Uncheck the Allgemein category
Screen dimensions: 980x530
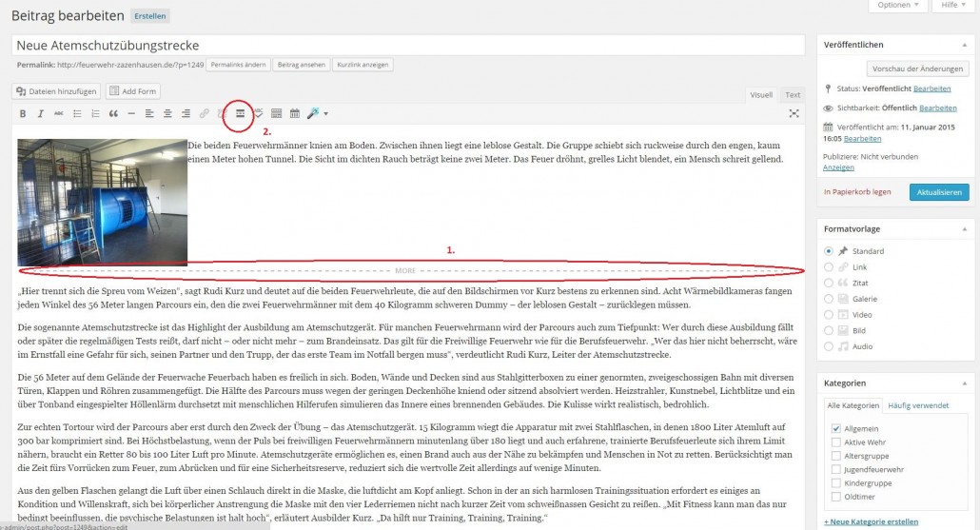click(x=836, y=429)
